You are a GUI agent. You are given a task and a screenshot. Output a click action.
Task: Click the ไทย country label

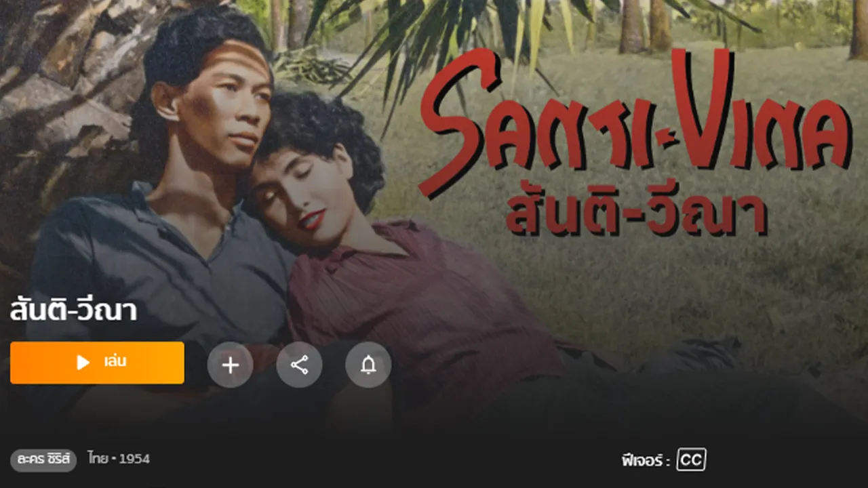click(97, 459)
